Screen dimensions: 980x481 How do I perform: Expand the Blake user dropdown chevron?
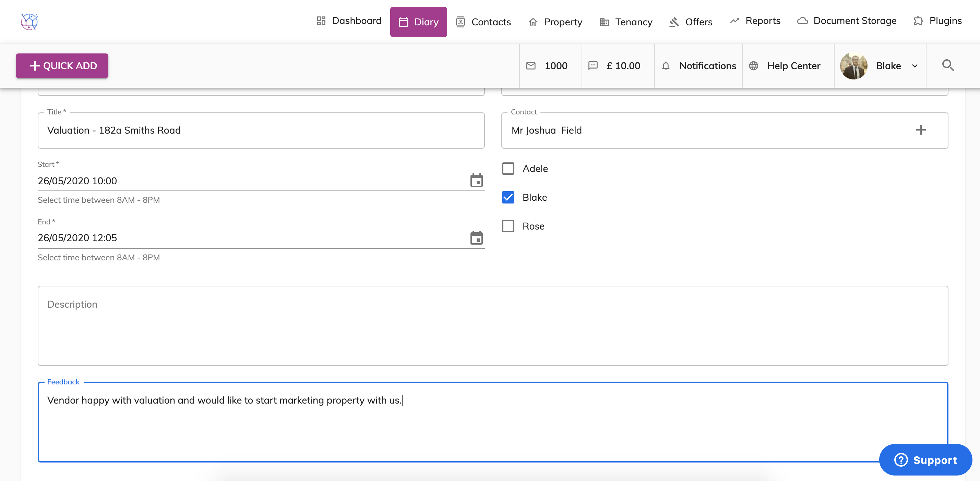pos(915,66)
